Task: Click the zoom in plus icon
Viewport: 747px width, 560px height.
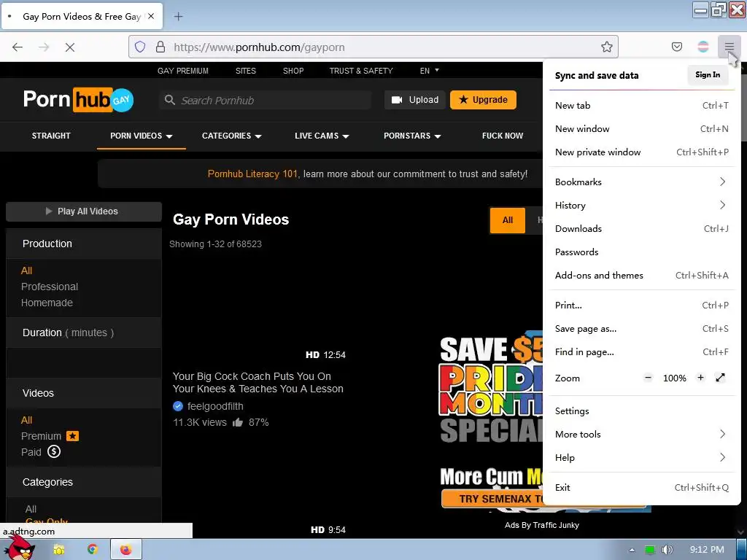Action: pyautogui.click(x=700, y=378)
